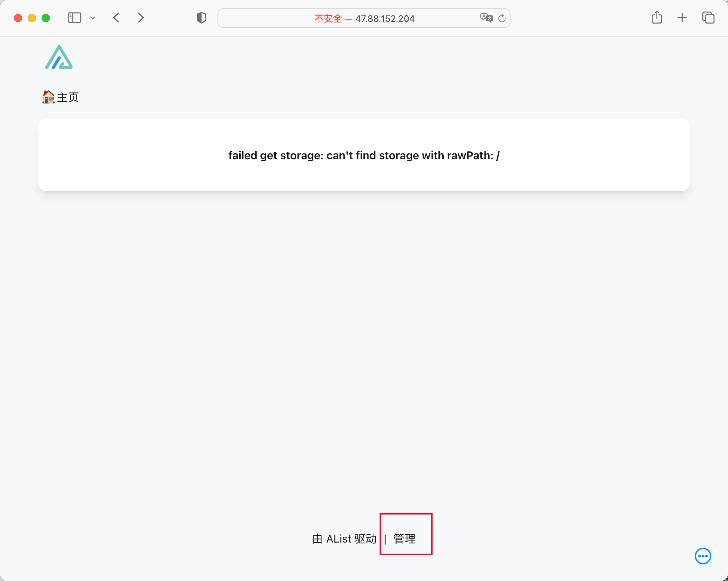Toggle the Safari sidebar
Image resolution: width=728 pixels, height=581 pixels.
pos(74,18)
